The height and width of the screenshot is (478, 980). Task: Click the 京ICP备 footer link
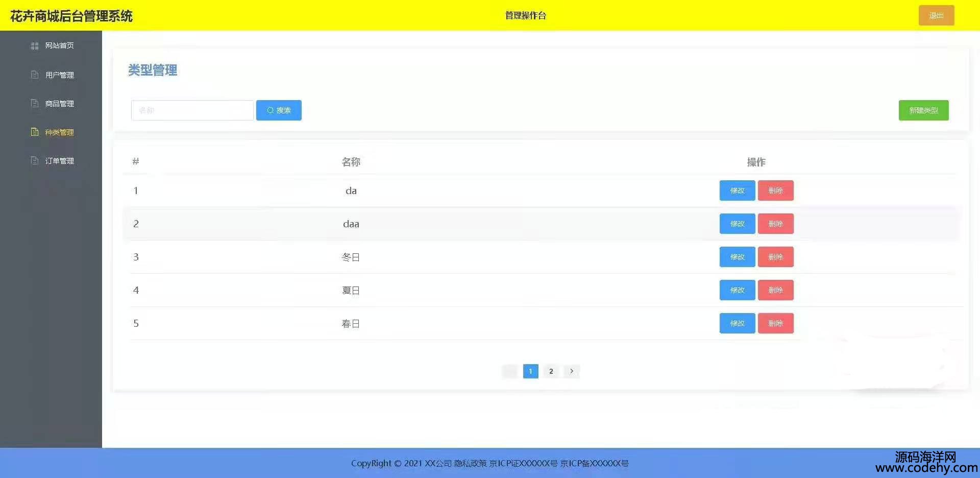pos(594,463)
